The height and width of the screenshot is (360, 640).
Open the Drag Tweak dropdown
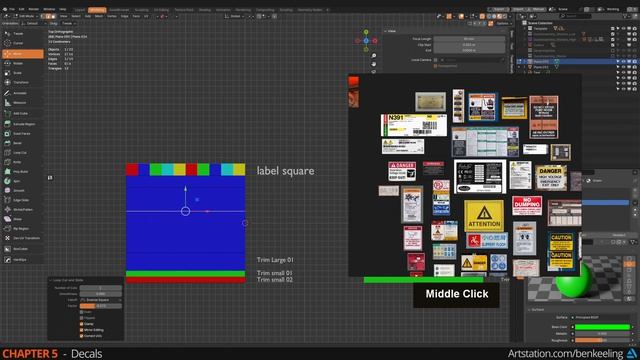pyautogui.click(x=69, y=23)
